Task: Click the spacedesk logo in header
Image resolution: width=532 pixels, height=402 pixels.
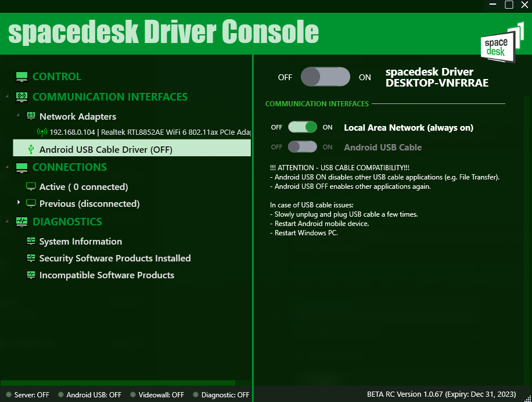Action: tap(501, 43)
